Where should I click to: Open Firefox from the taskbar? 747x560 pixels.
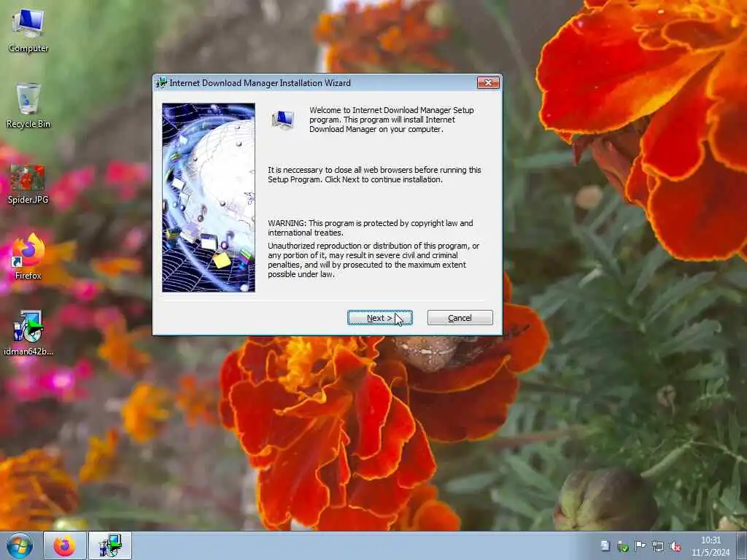coord(65,545)
